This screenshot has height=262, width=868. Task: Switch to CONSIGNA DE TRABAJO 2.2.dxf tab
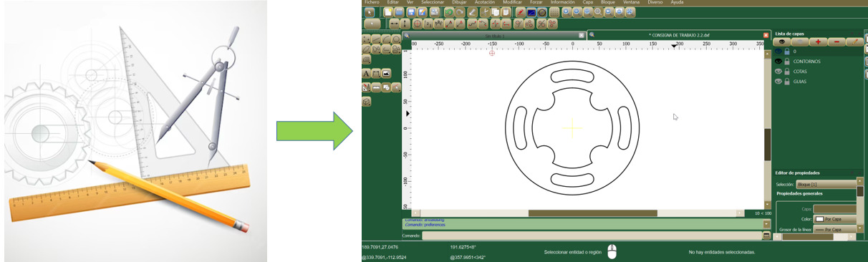tap(678, 34)
